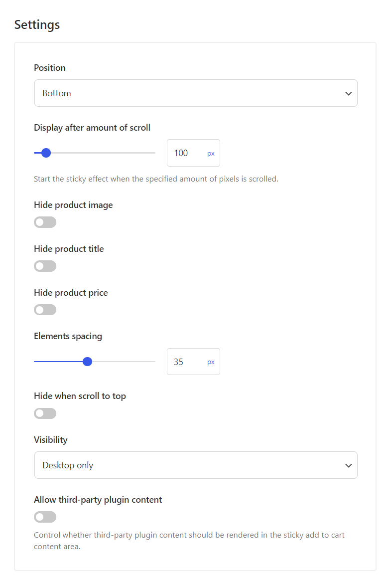Click the Settings heading

click(37, 24)
